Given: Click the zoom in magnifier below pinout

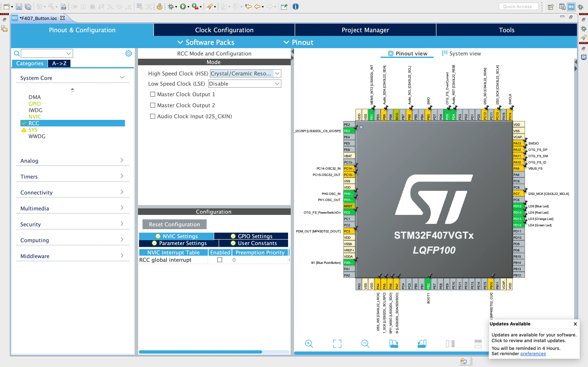Looking at the screenshot, I should point(309,344).
